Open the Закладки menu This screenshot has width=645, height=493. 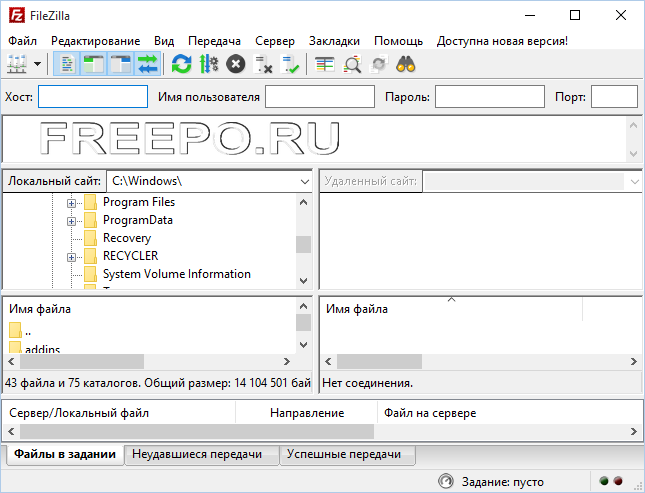[334, 41]
